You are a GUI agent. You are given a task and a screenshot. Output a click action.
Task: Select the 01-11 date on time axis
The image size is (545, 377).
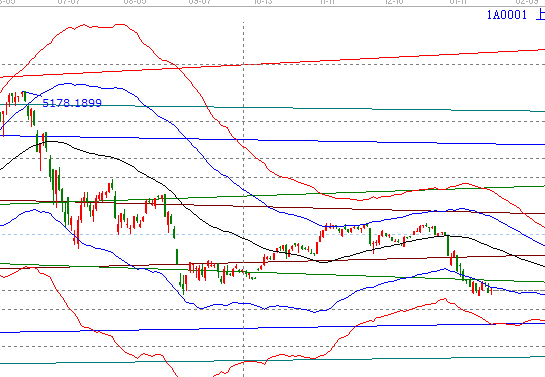458,2
